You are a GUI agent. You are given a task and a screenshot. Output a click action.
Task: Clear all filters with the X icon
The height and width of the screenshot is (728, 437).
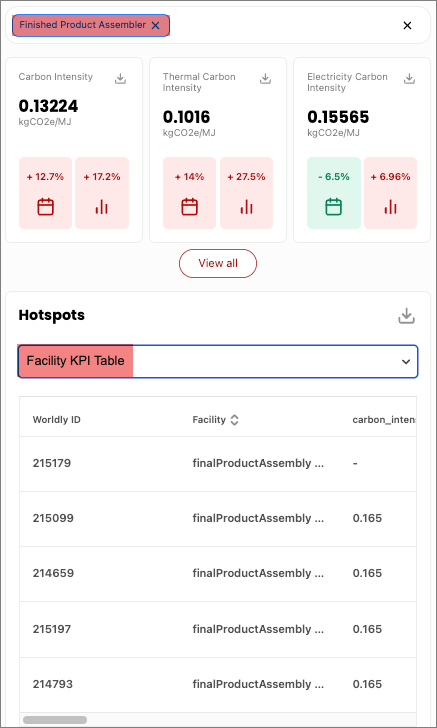point(407,26)
